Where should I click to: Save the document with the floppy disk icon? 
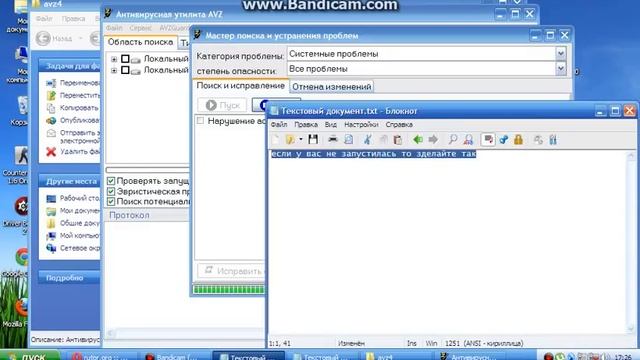pos(313,140)
